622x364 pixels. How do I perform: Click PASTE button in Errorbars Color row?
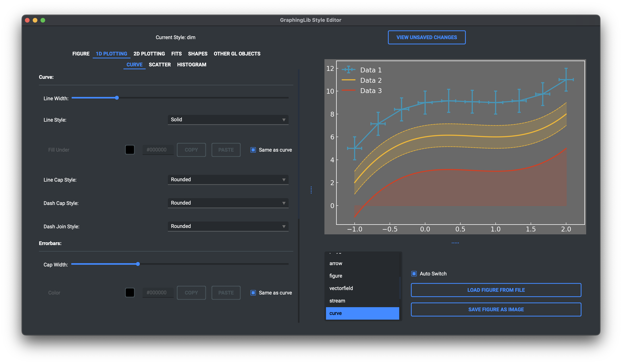click(226, 293)
